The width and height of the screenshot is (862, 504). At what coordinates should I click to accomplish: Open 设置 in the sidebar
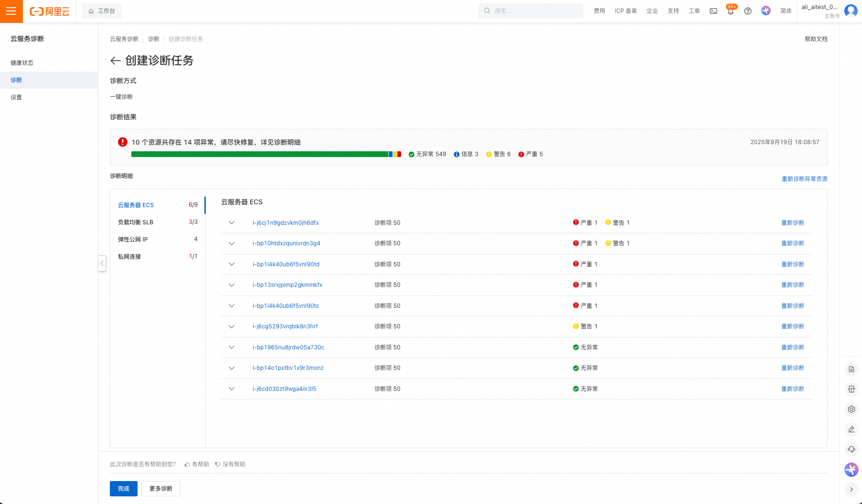click(x=49, y=97)
